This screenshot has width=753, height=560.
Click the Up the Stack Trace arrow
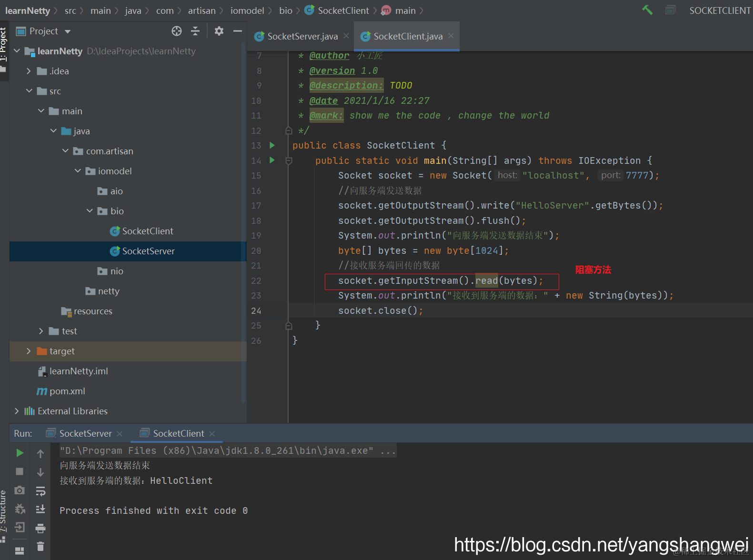click(x=40, y=454)
